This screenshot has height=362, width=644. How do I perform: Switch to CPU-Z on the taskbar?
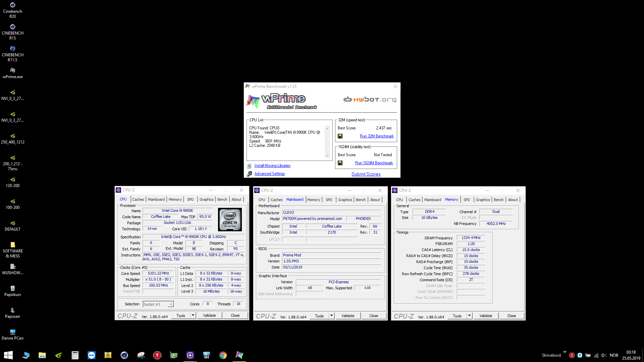point(190,355)
